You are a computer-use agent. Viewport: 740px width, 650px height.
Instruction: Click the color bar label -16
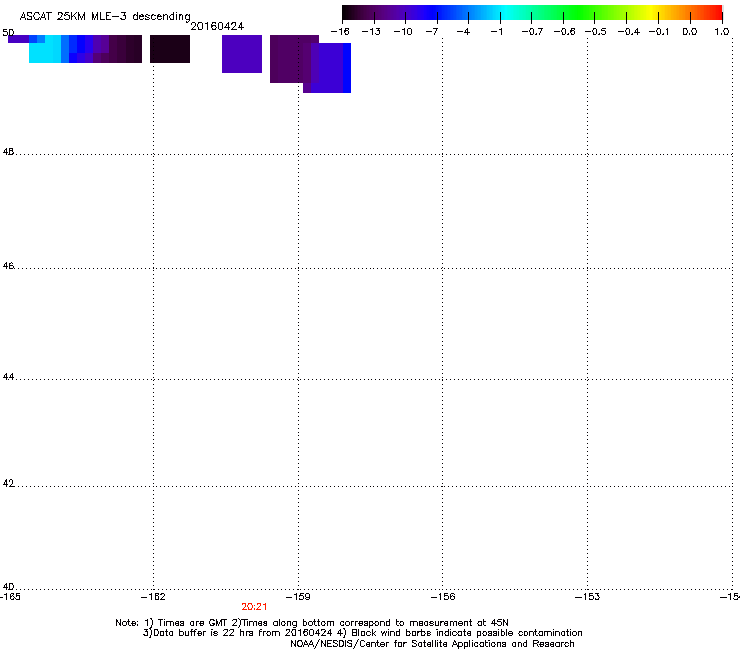(340, 32)
